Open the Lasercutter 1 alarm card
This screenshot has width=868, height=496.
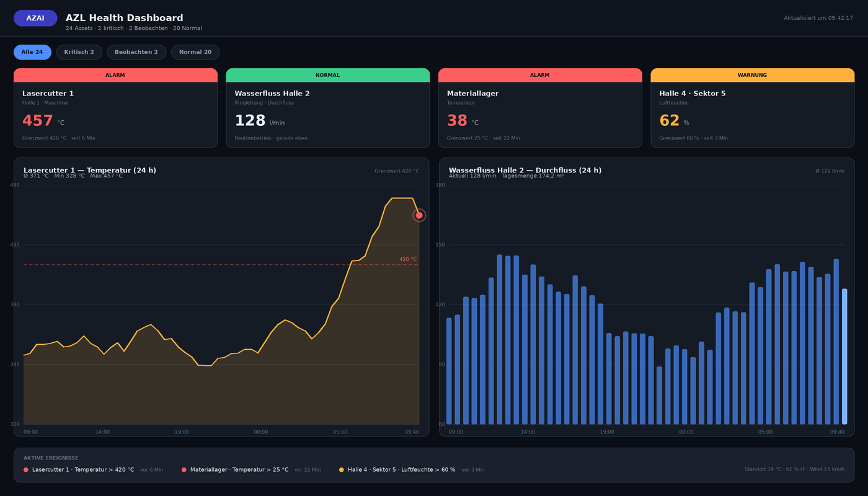(x=115, y=108)
